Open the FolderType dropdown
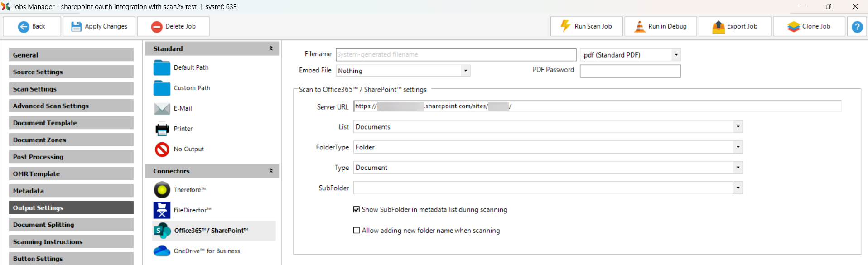 tap(738, 147)
